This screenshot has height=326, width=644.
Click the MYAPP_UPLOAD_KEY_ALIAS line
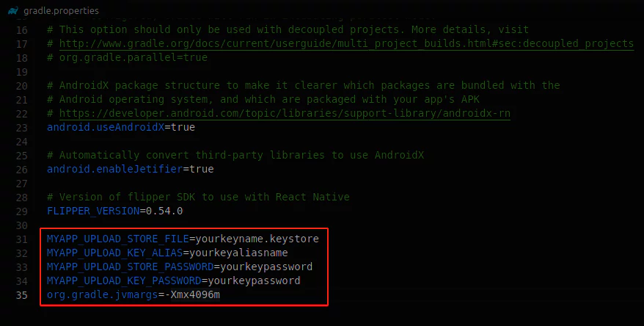point(167,253)
